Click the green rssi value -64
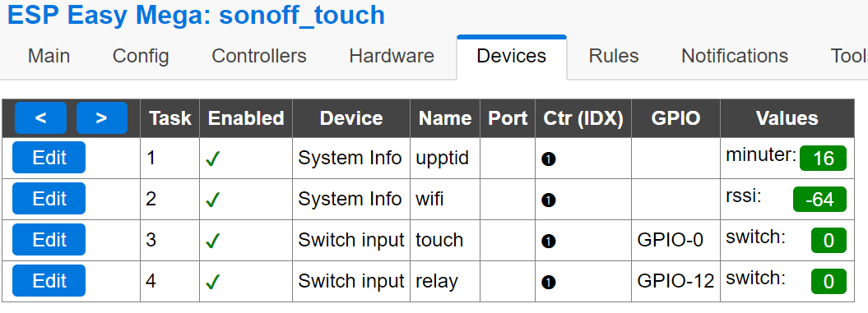868x313 pixels. [819, 200]
